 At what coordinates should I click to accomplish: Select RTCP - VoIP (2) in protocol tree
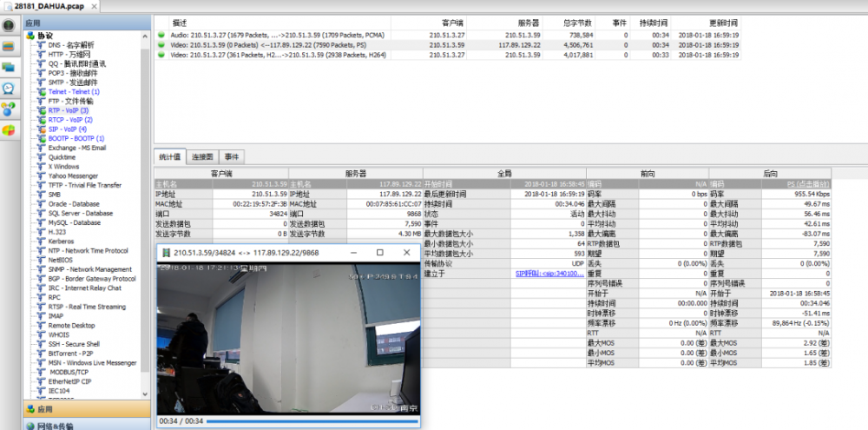coord(70,120)
